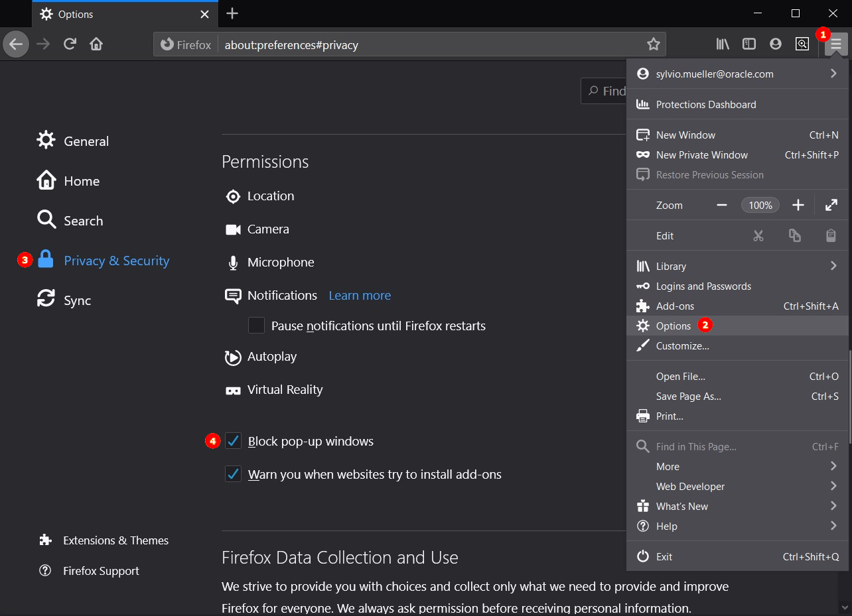Bookmark this page with the star icon
This screenshot has width=852, height=616.
(x=653, y=44)
